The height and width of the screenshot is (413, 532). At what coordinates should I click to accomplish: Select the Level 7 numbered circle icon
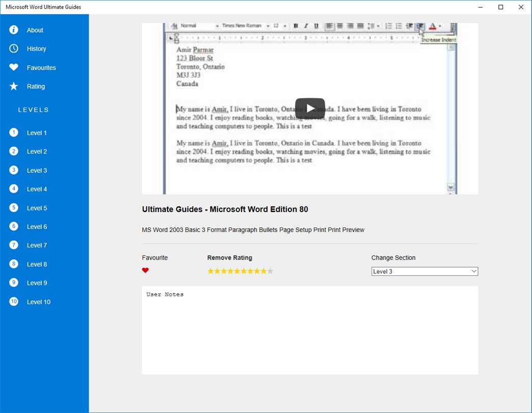click(14, 245)
